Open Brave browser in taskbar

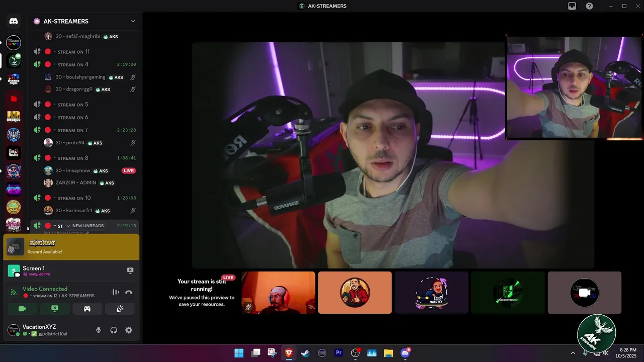tap(289, 353)
